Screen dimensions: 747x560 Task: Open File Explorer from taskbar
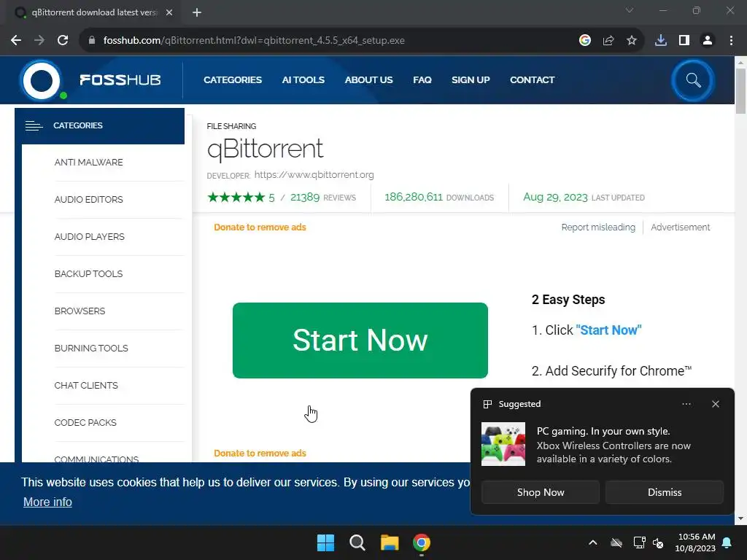pos(390,542)
